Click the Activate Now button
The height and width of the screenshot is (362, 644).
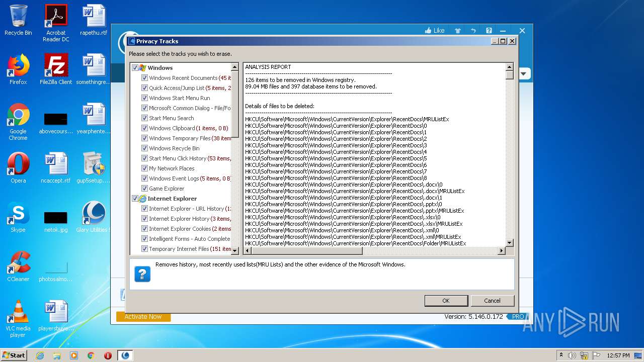[143, 317]
